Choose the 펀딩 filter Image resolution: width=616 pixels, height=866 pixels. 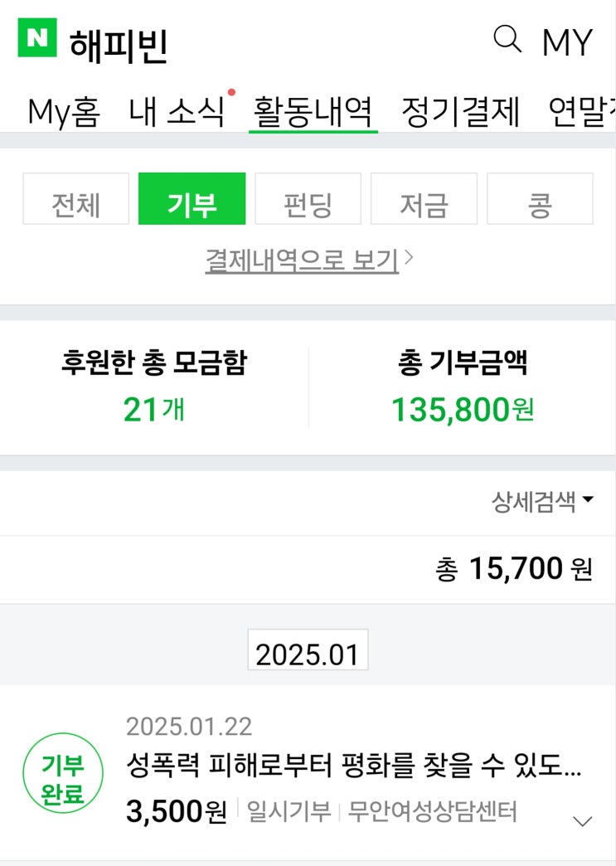pyautogui.click(x=308, y=199)
